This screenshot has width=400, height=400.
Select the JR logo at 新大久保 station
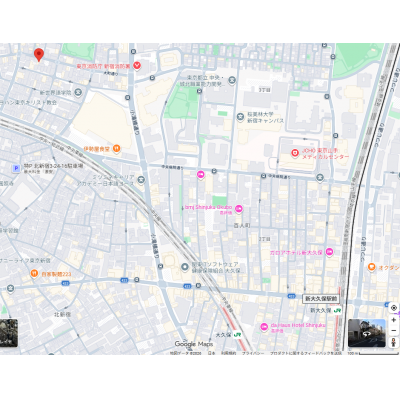337,310
